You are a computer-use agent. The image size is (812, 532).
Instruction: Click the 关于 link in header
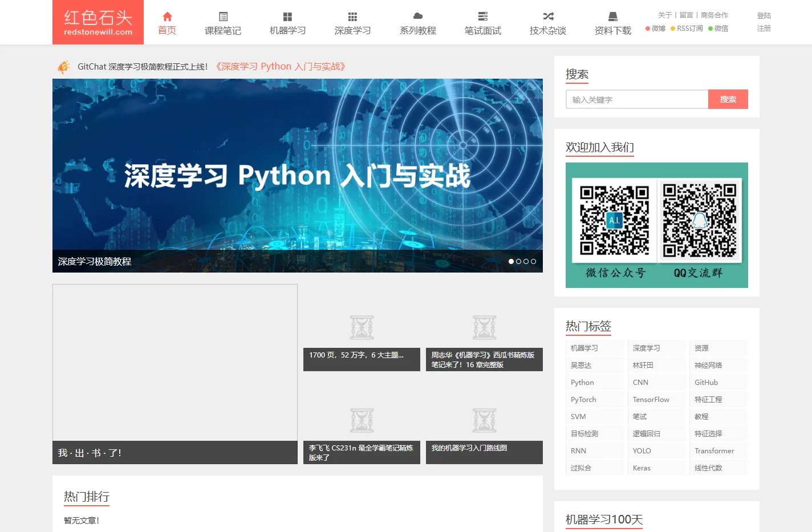pos(665,15)
